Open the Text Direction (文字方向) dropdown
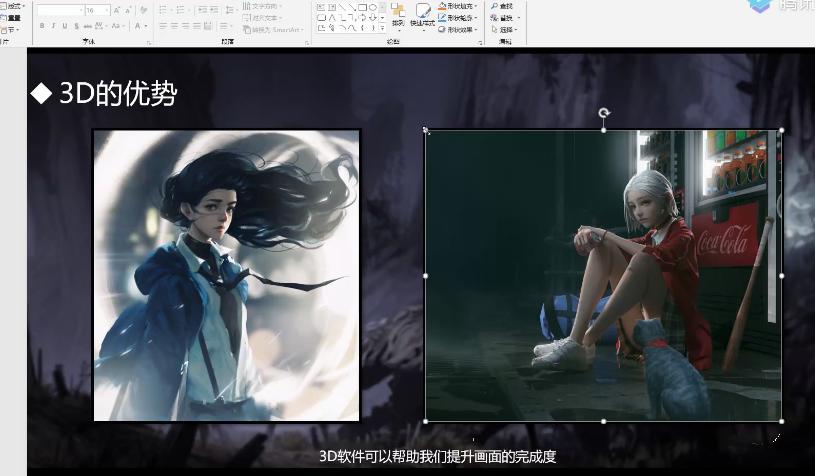 (x=262, y=6)
